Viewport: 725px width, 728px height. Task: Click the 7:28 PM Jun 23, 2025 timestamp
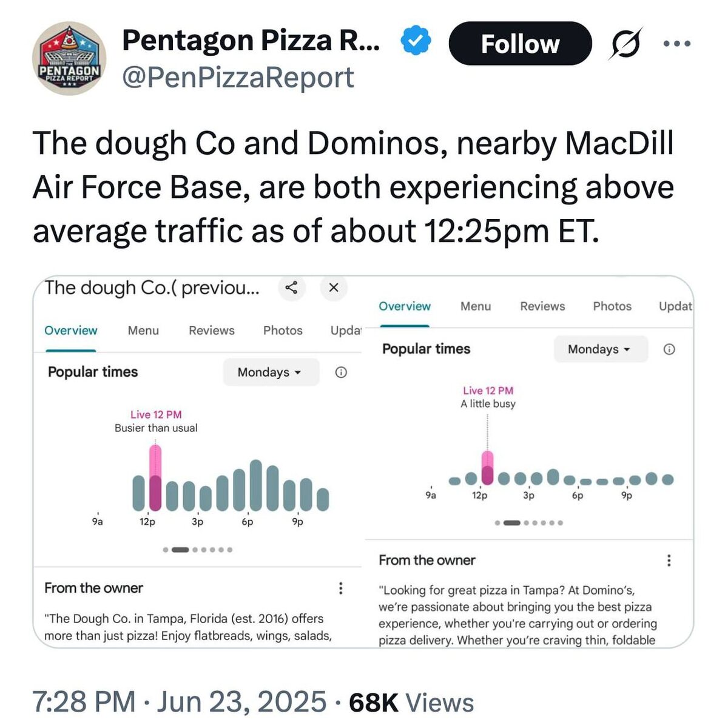[x=180, y=702]
